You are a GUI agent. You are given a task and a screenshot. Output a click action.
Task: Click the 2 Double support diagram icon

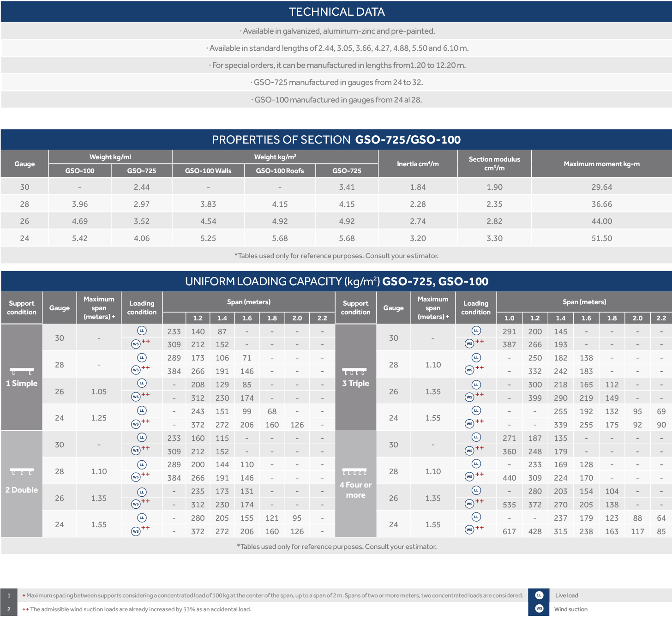pyautogui.click(x=22, y=472)
